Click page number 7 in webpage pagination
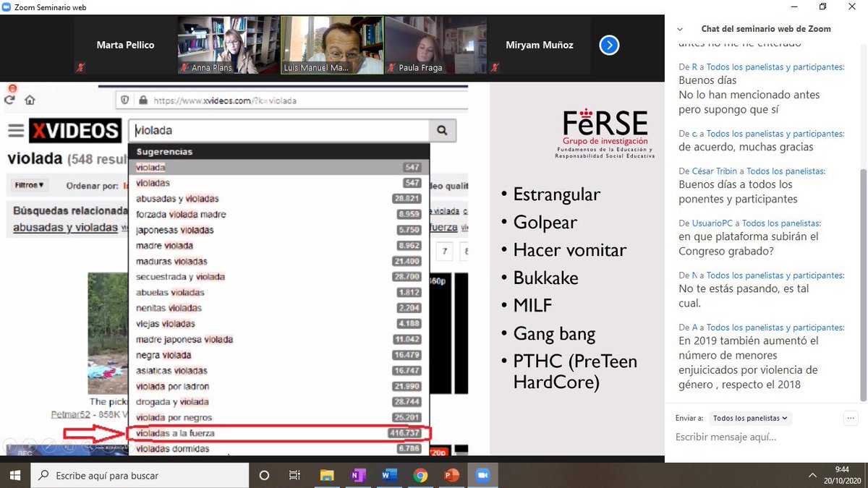Screen dimensions: 868x488 tap(445, 252)
